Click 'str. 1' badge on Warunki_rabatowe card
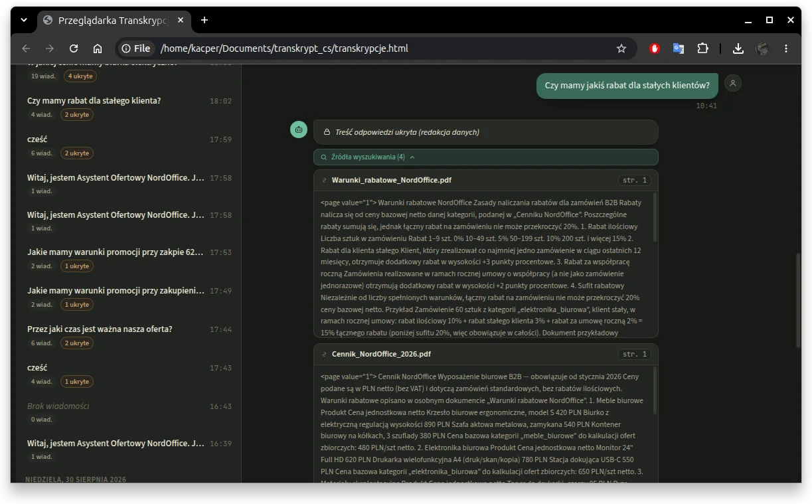The width and height of the screenshot is (812, 504). pos(633,180)
